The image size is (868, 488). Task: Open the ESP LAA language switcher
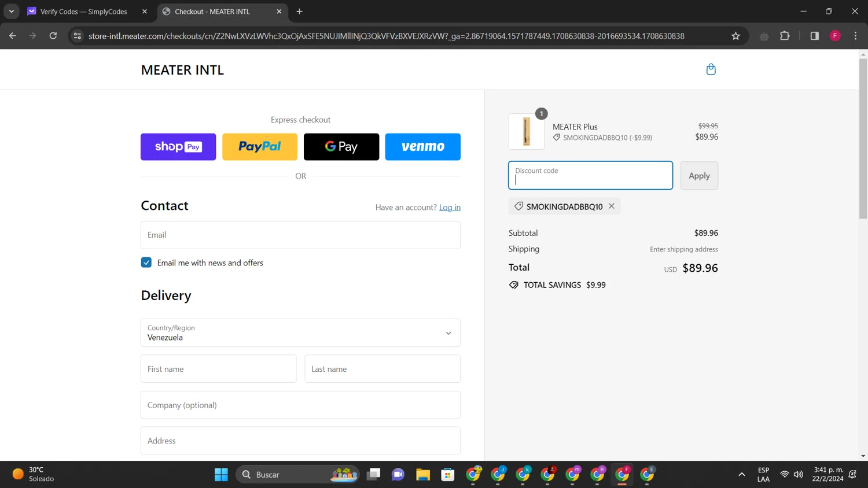763,475
